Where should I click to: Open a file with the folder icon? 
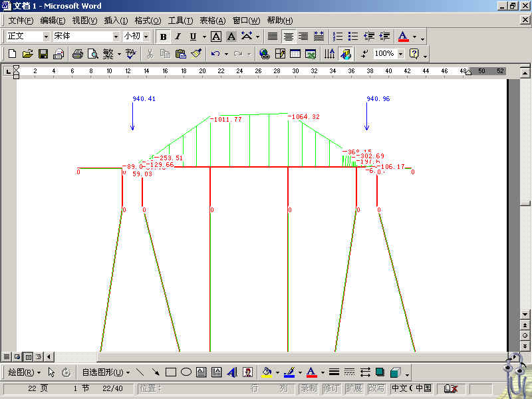click(27, 54)
